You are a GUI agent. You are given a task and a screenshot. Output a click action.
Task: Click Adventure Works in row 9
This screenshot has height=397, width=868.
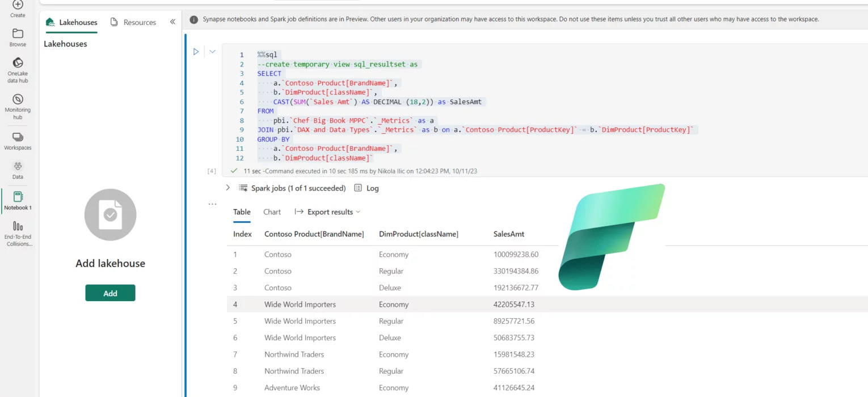[x=292, y=387]
